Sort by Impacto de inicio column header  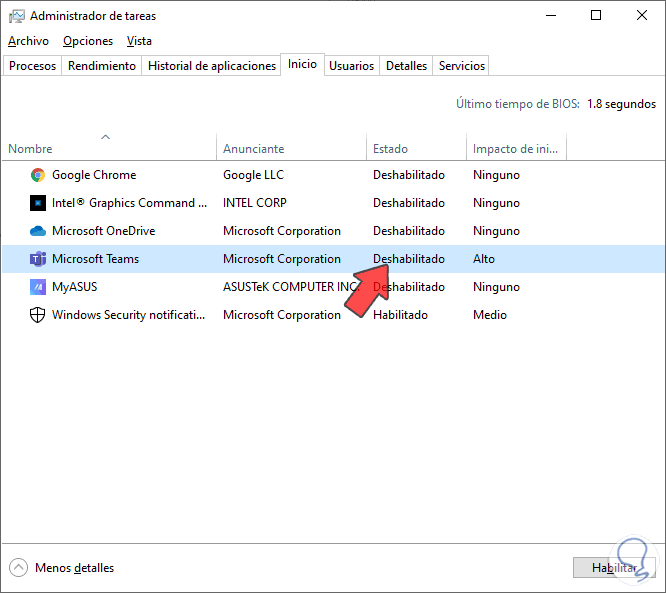(516, 147)
